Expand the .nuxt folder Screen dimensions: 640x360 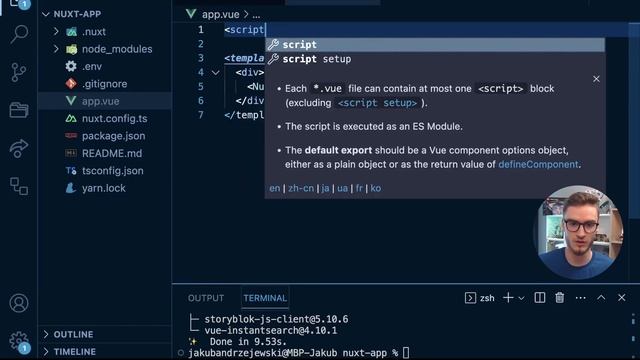pos(56,31)
